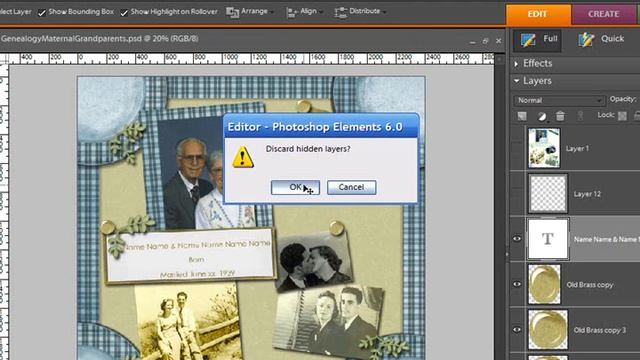Viewport: 640px width, 360px height.
Task: Click the name label text box on canvas
Action: 190,256
